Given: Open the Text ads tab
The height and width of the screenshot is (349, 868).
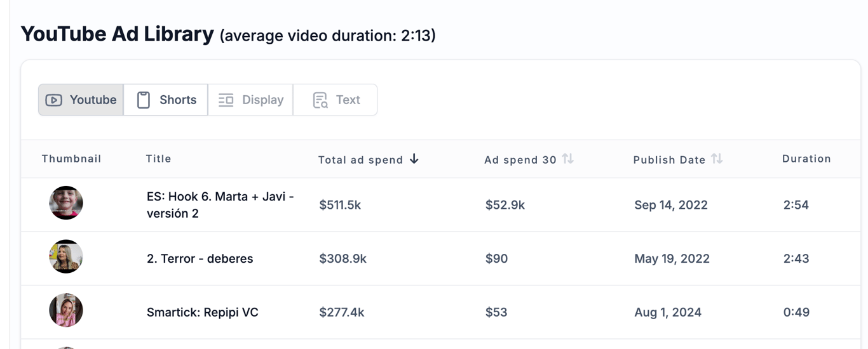Looking at the screenshot, I should [336, 100].
